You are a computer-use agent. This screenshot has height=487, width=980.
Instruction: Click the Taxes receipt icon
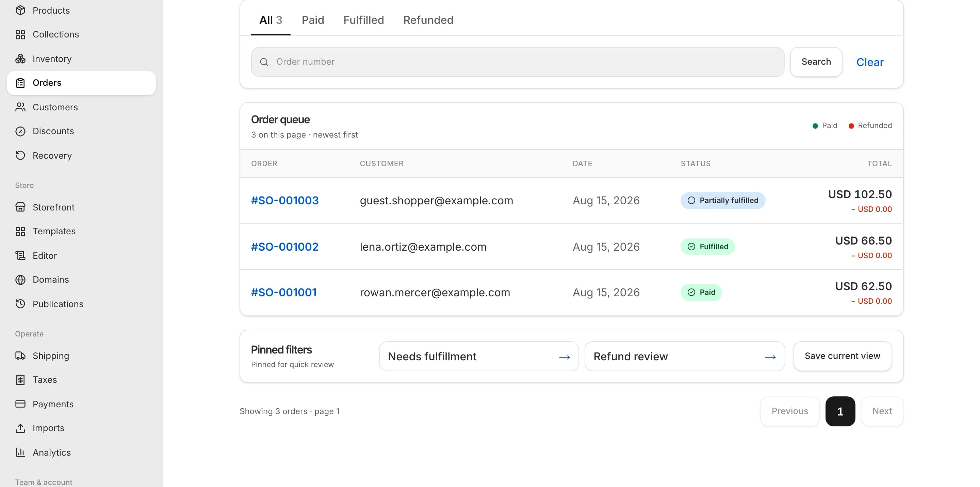click(20, 380)
